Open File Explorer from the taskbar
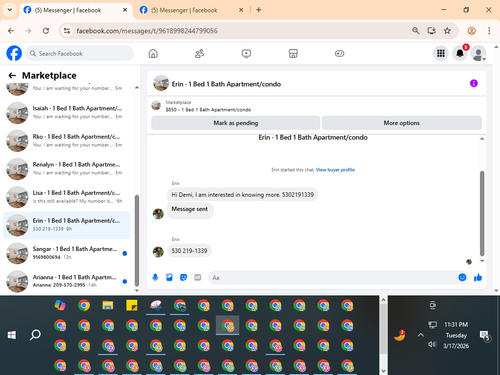This screenshot has width=500, height=375. [108, 305]
